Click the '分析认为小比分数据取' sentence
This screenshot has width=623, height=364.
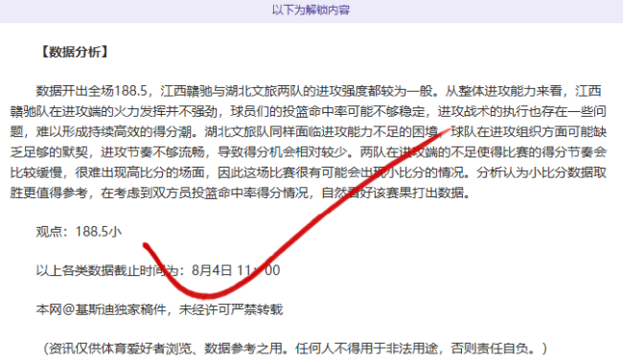point(542,172)
